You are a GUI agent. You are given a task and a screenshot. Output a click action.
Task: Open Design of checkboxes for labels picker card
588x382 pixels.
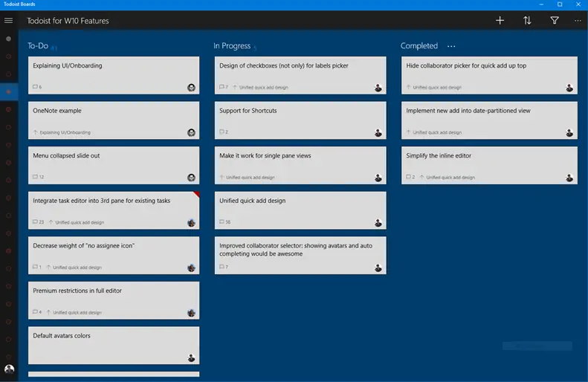[300, 75]
